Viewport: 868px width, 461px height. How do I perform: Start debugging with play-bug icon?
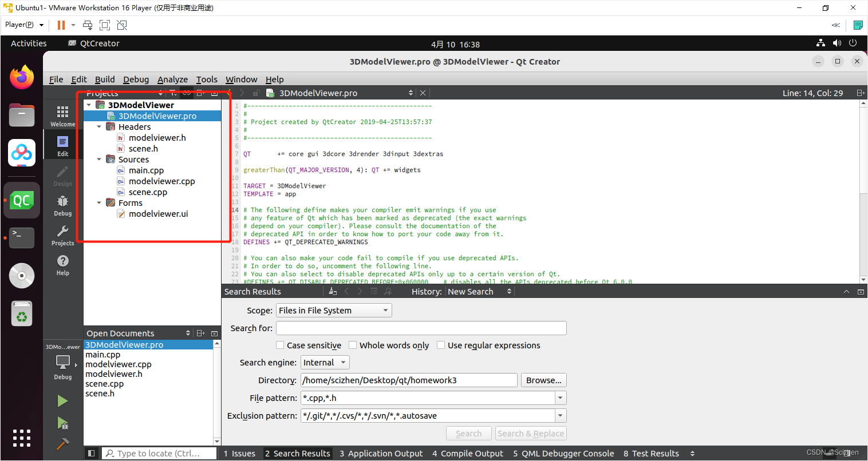click(x=62, y=423)
